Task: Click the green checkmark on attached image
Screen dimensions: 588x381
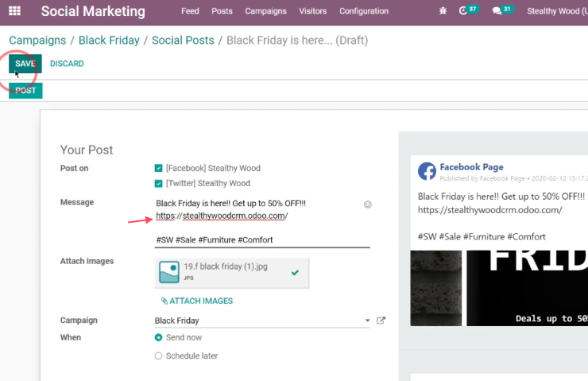Action: tap(295, 273)
